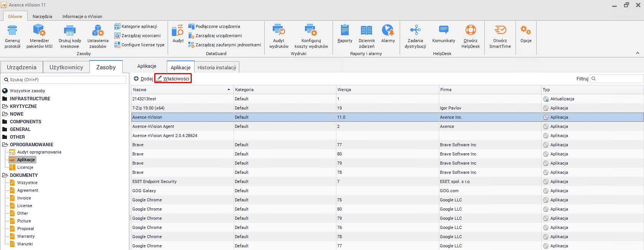Click Drukuj kody kreskowe icon

pyautogui.click(x=69, y=31)
